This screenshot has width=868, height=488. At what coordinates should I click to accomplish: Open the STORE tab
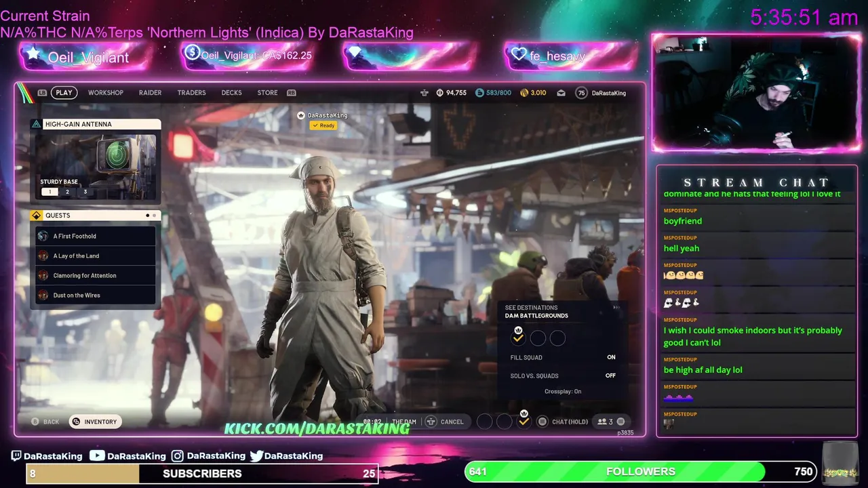pos(267,93)
